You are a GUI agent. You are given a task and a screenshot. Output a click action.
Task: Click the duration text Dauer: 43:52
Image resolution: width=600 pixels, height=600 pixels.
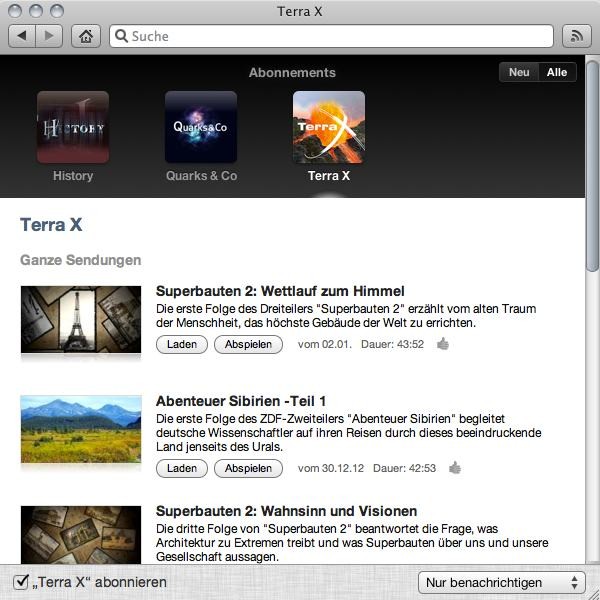pyautogui.click(x=392, y=344)
